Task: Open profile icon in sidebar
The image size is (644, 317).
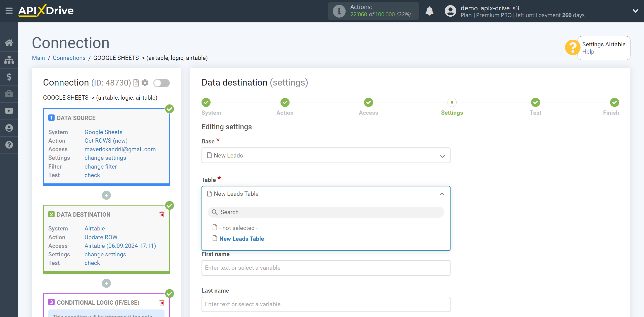Action: [x=9, y=128]
